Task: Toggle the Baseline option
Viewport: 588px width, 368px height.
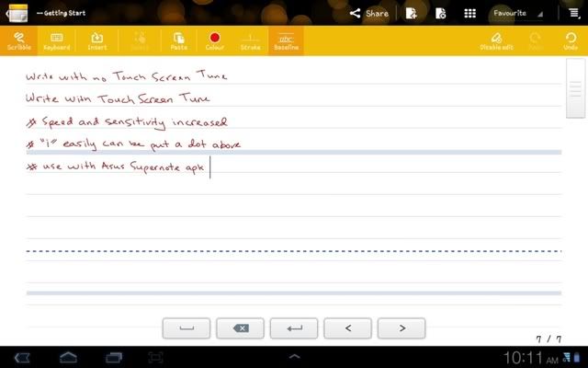Action: coord(285,40)
